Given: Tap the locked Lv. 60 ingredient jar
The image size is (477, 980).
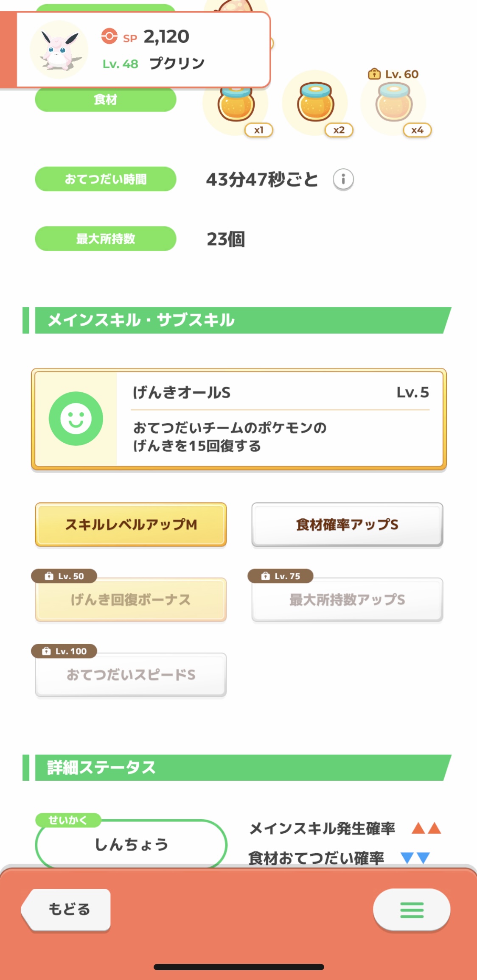Looking at the screenshot, I should point(394,103).
